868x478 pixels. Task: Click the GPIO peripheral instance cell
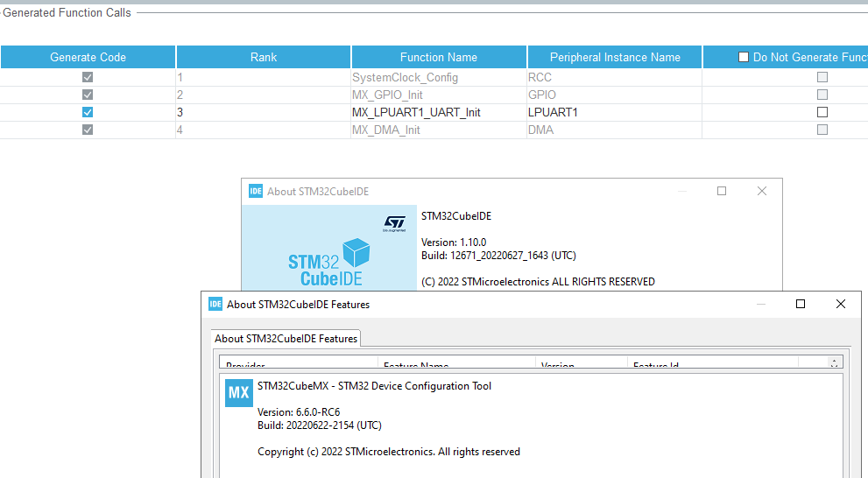click(615, 95)
